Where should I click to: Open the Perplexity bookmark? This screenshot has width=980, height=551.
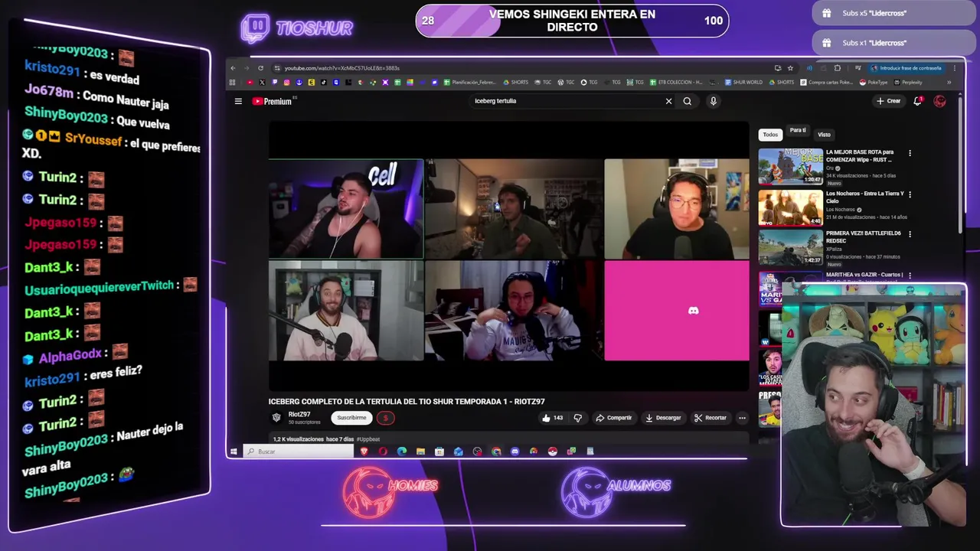[907, 83]
